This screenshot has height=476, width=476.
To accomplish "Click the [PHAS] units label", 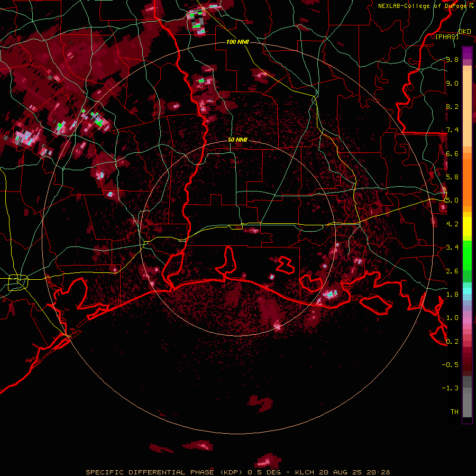I will click(447, 36).
